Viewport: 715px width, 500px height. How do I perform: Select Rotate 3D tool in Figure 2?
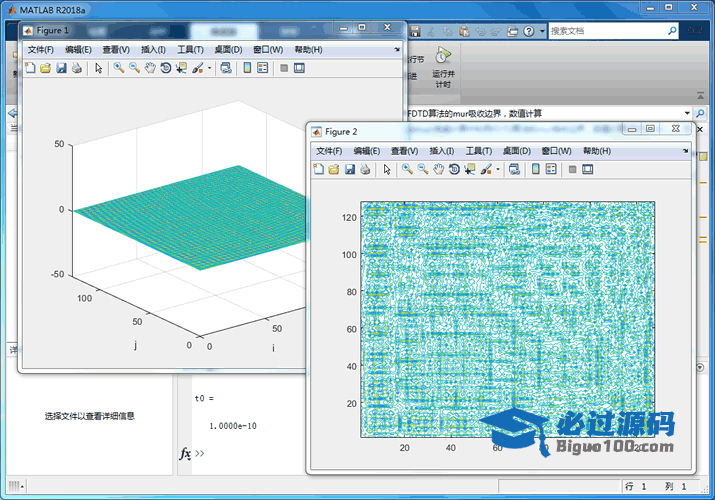(454, 170)
